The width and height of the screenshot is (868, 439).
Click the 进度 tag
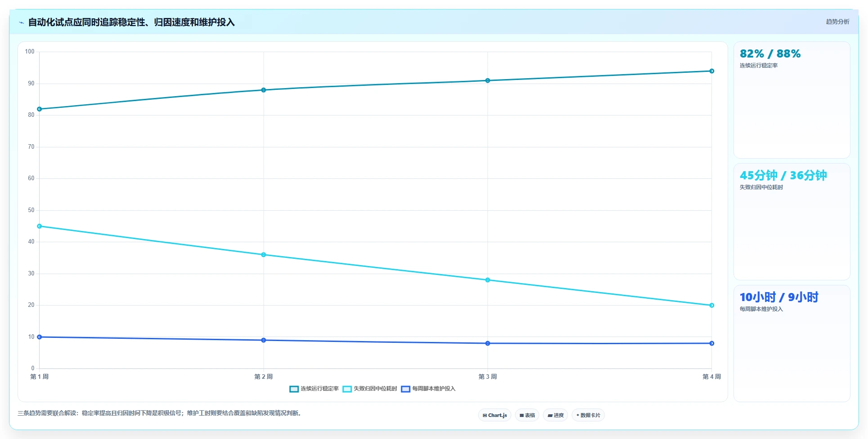point(555,415)
